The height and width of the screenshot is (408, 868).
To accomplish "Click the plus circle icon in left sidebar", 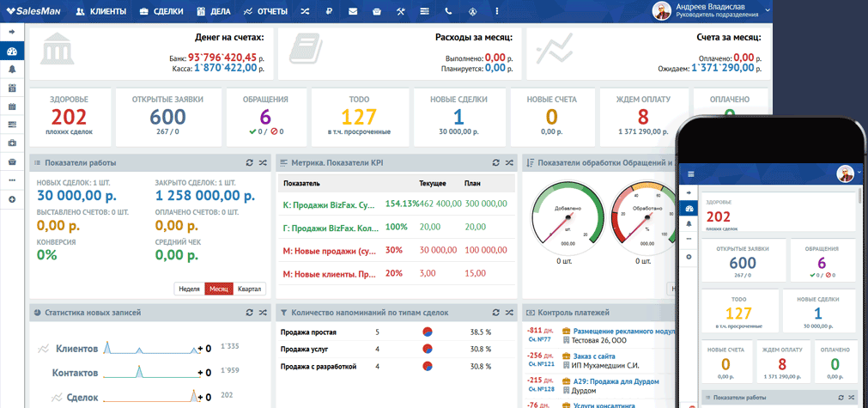I will pyautogui.click(x=12, y=199).
